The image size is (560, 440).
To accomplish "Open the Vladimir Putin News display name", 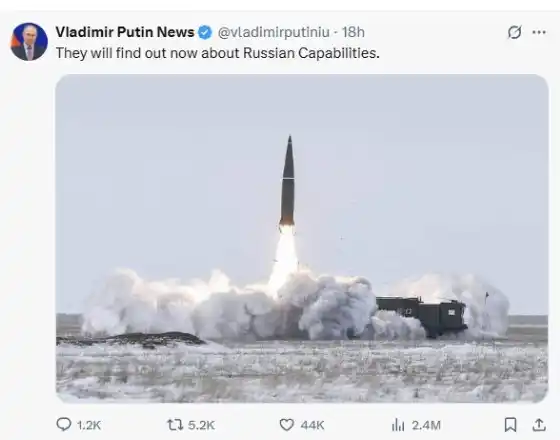I will click(x=125, y=32).
